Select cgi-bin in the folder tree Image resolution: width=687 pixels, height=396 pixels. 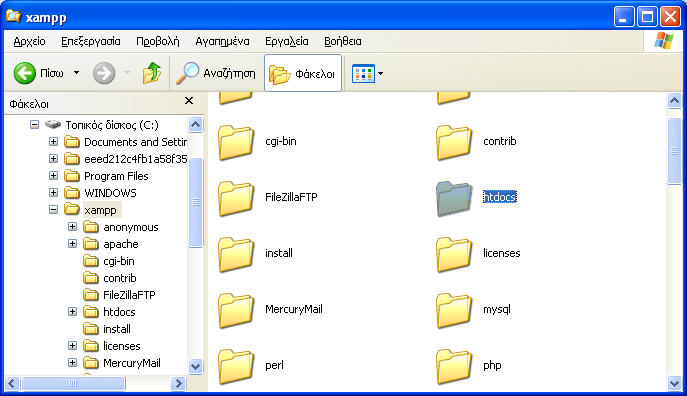109,262
